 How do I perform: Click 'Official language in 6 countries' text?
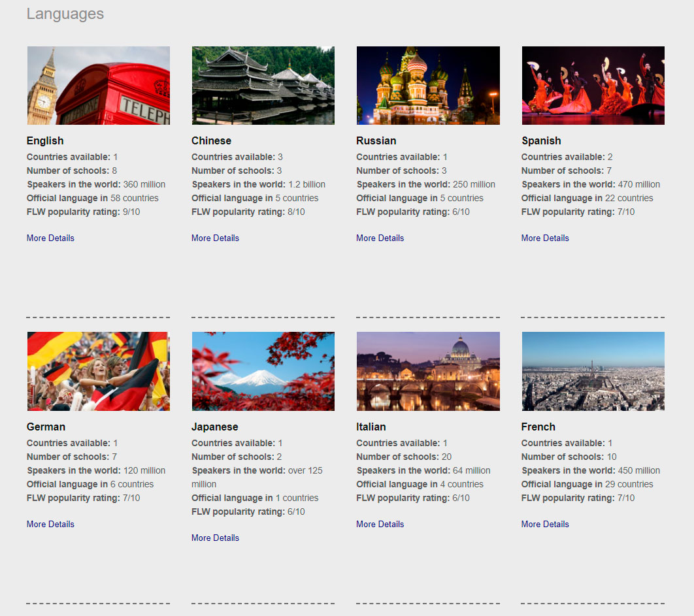click(x=90, y=484)
